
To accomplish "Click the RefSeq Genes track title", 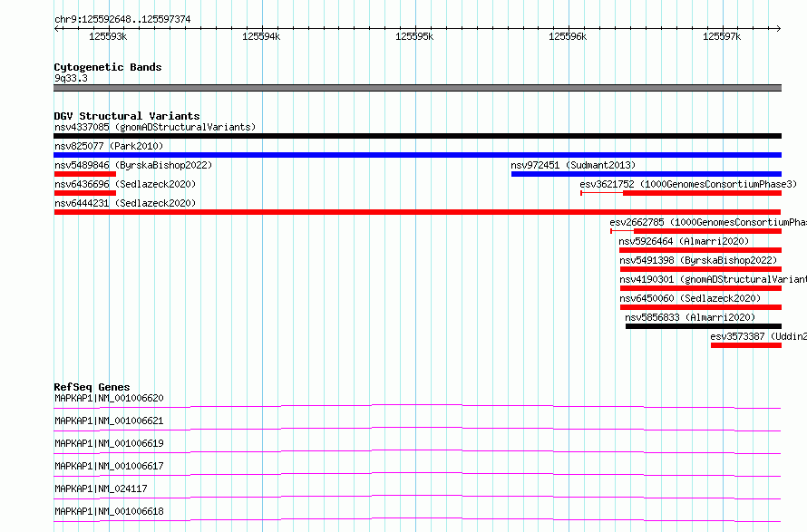I will (92, 387).
